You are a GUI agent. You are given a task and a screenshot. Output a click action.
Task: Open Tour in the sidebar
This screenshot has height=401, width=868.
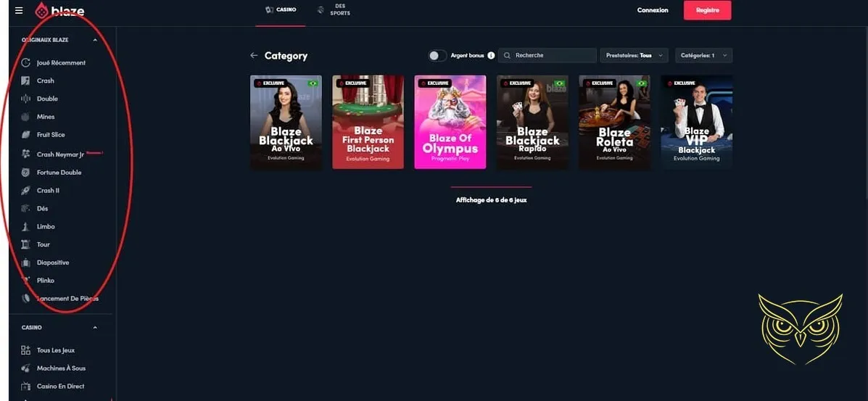click(44, 244)
